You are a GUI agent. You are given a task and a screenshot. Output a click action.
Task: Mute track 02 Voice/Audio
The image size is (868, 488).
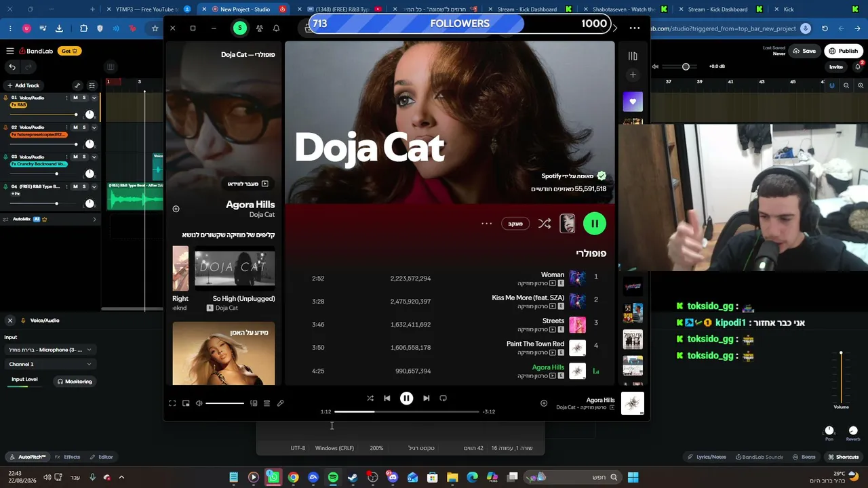75,127
